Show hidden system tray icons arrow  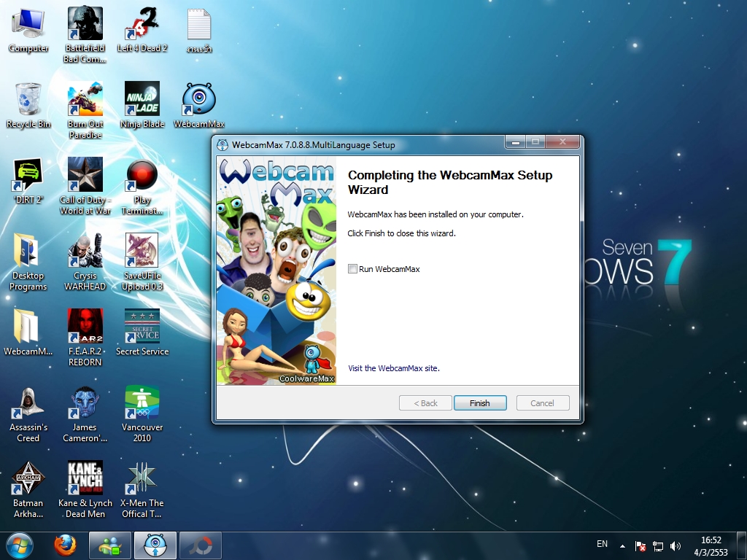[623, 545]
